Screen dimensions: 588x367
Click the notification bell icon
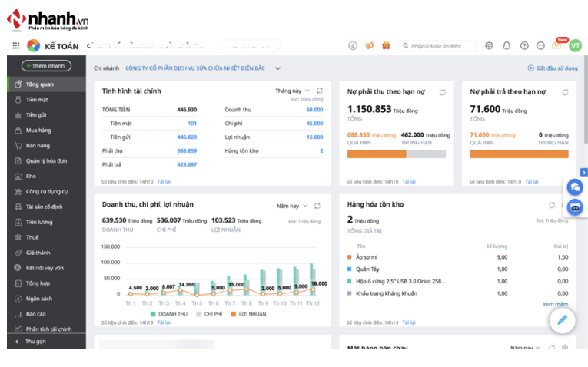click(507, 46)
